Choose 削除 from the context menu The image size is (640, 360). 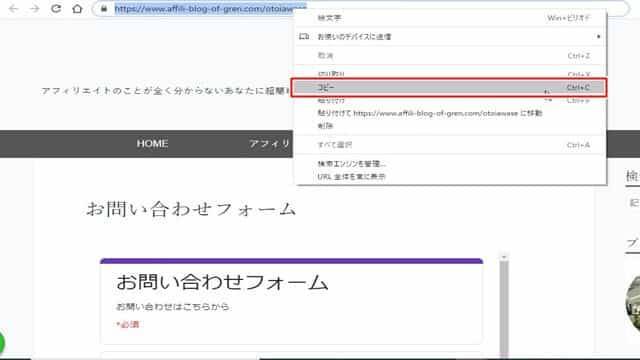[x=450, y=126]
